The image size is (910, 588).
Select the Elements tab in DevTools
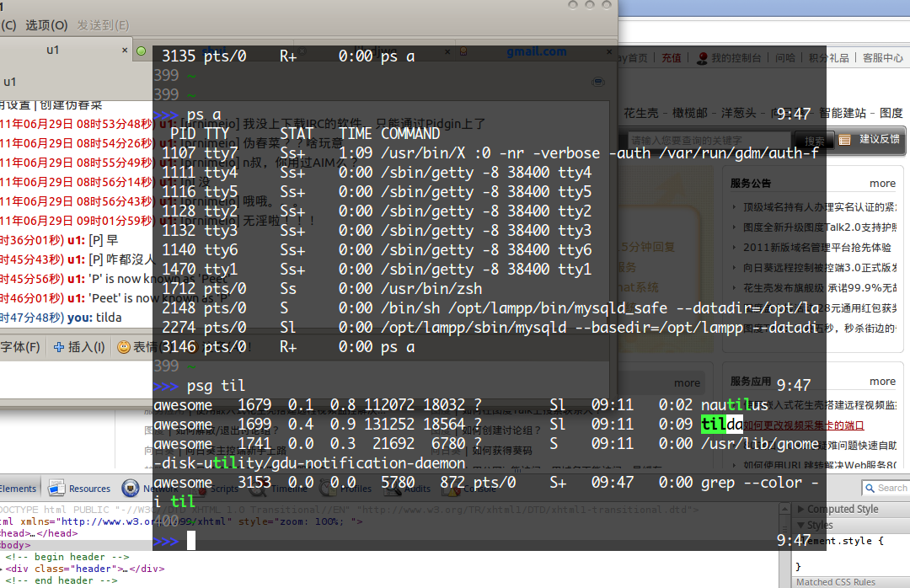tap(18, 489)
